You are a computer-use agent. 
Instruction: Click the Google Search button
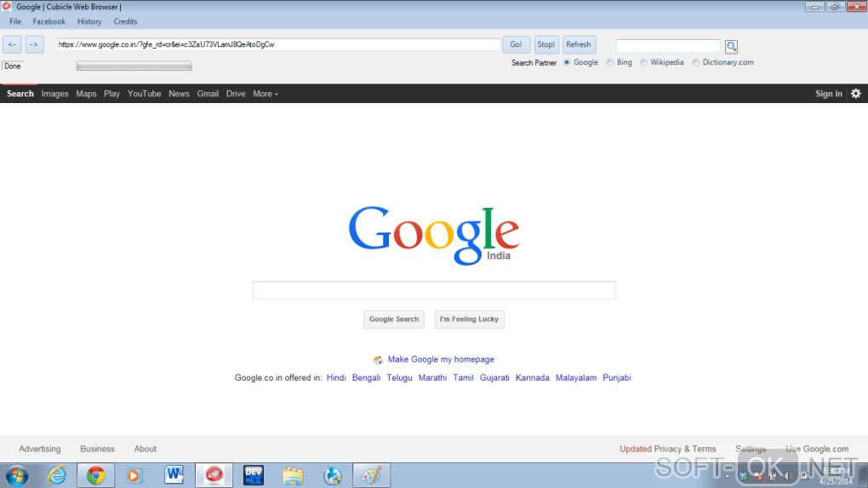click(x=394, y=319)
